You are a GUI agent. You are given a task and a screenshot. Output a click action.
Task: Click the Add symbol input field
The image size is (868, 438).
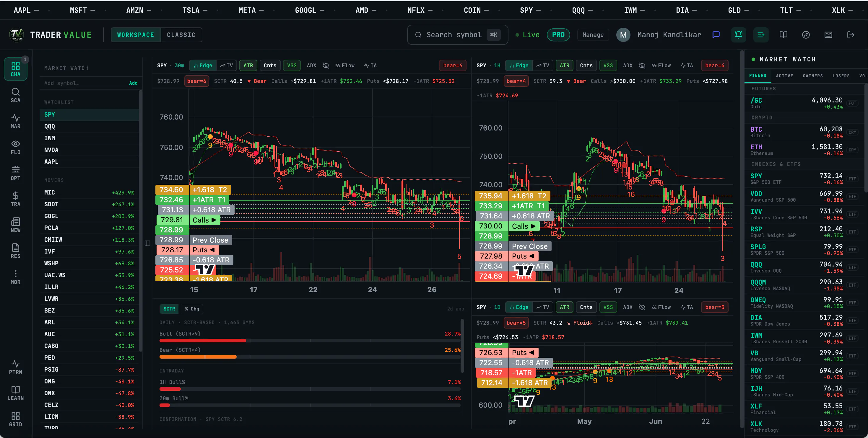(84, 83)
